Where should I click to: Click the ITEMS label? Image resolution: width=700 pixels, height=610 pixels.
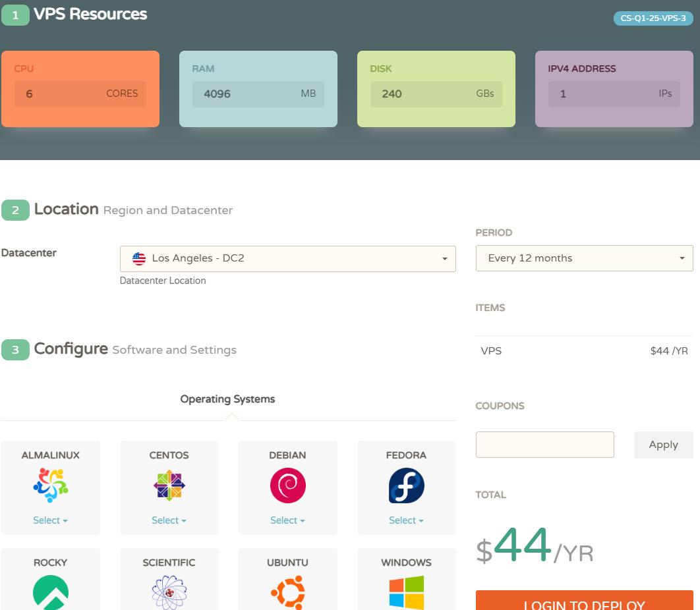pos(490,308)
